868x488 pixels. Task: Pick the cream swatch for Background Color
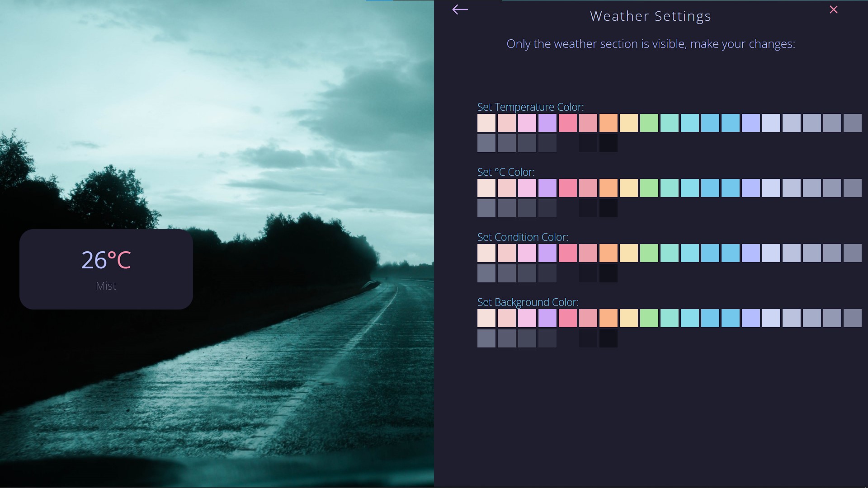pos(486,318)
